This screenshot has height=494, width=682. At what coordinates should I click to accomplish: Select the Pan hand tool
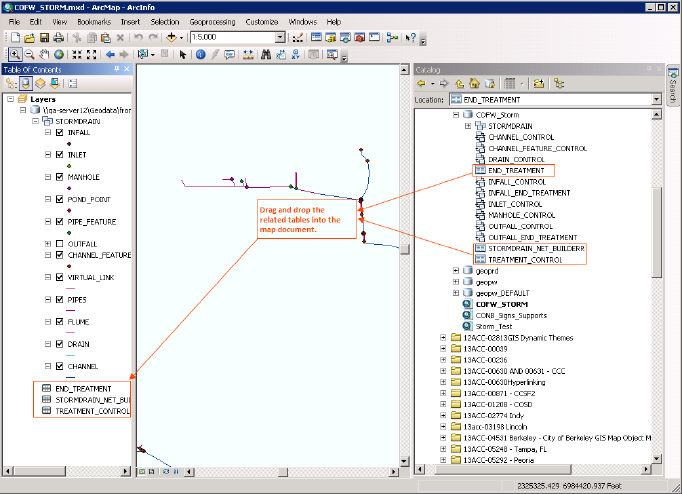coord(45,54)
